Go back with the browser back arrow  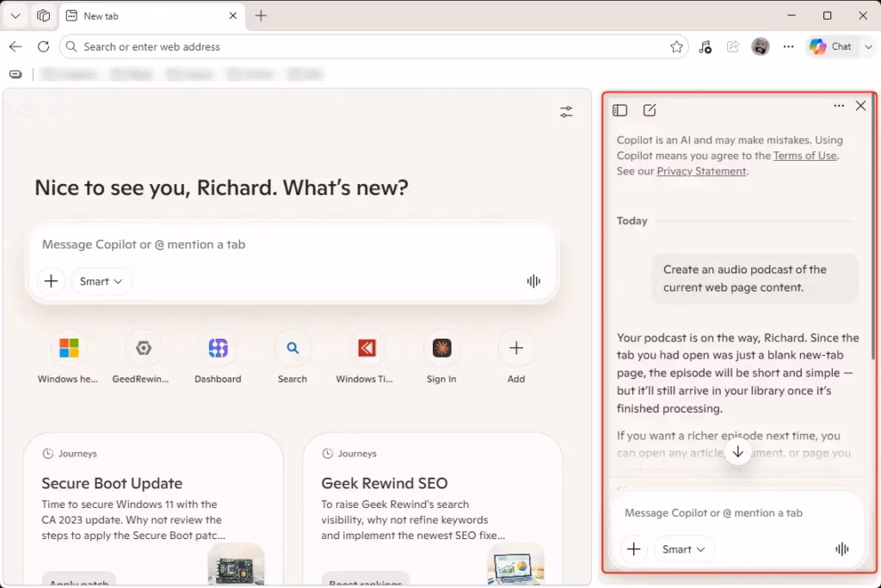click(15, 46)
